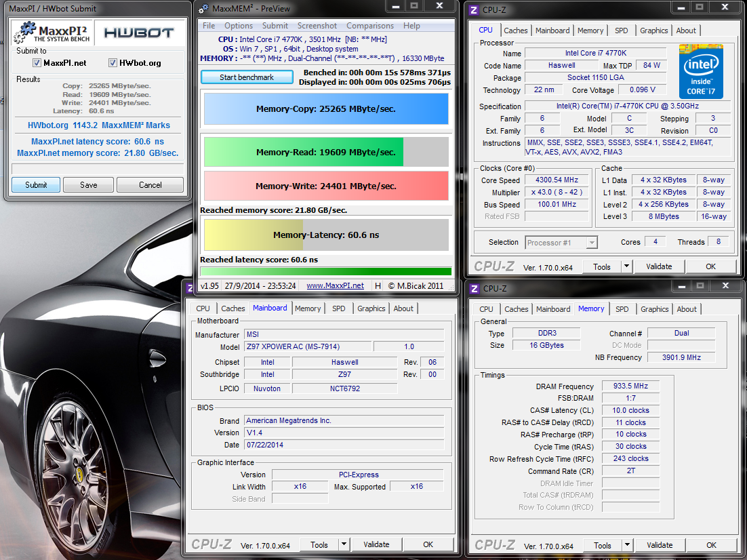Viewport: 747px width, 560px height.
Task: Expand Tools dropdown arrow in Mainboard window
Action: click(x=344, y=544)
